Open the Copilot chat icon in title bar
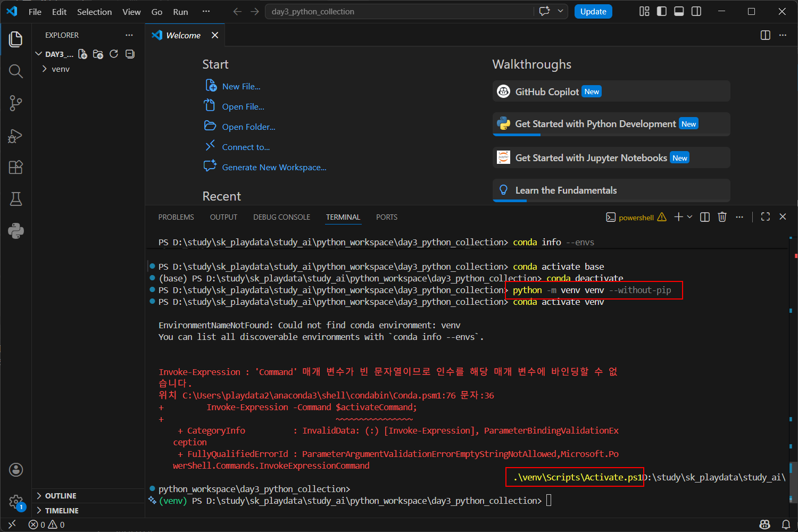The height and width of the screenshot is (532, 798). pyautogui.click(x=544, y=11)
